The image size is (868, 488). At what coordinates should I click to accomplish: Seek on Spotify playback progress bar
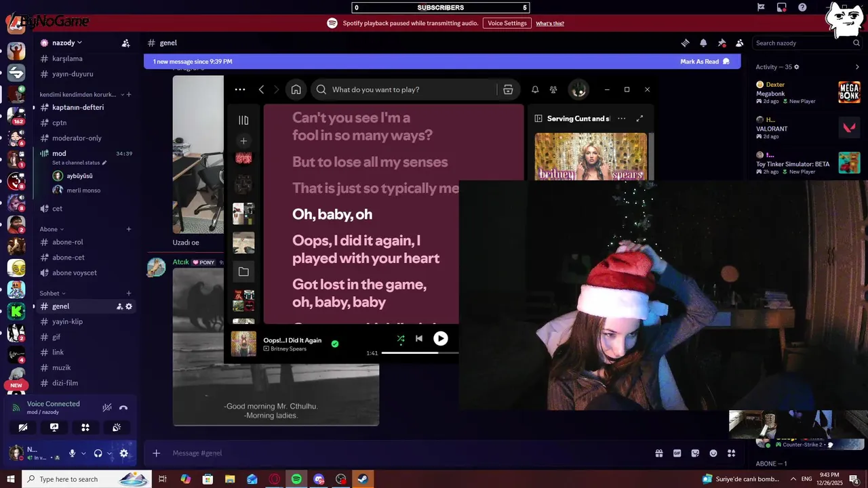point(420,353)
